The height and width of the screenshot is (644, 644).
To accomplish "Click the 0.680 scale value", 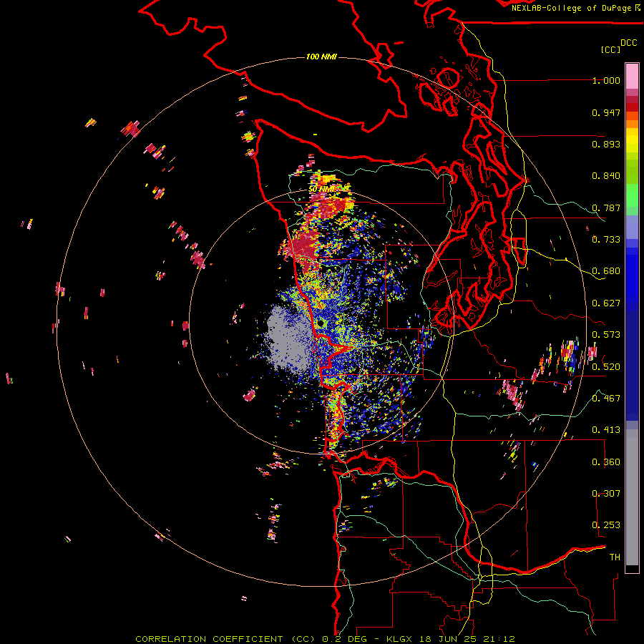I will click(x=606, y=271).
